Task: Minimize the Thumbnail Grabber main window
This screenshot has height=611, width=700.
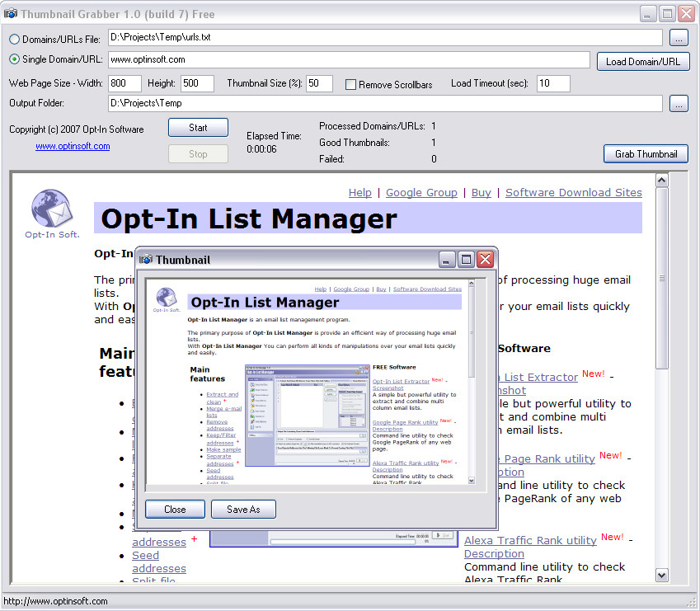Action: point(648,14)
